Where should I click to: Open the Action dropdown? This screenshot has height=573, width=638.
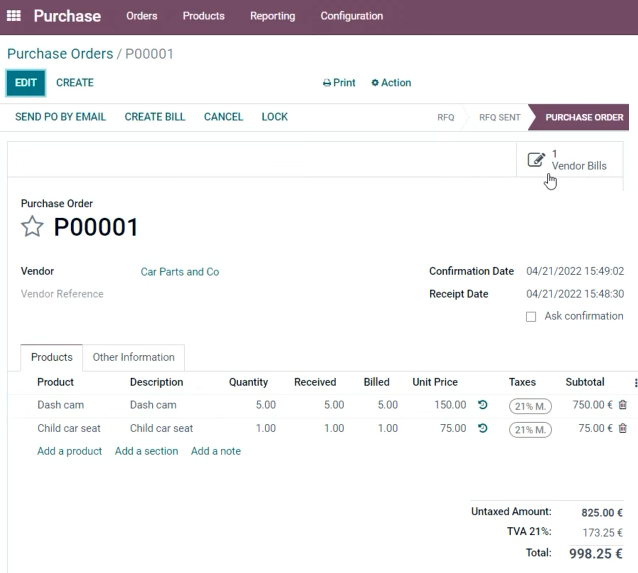391,83
